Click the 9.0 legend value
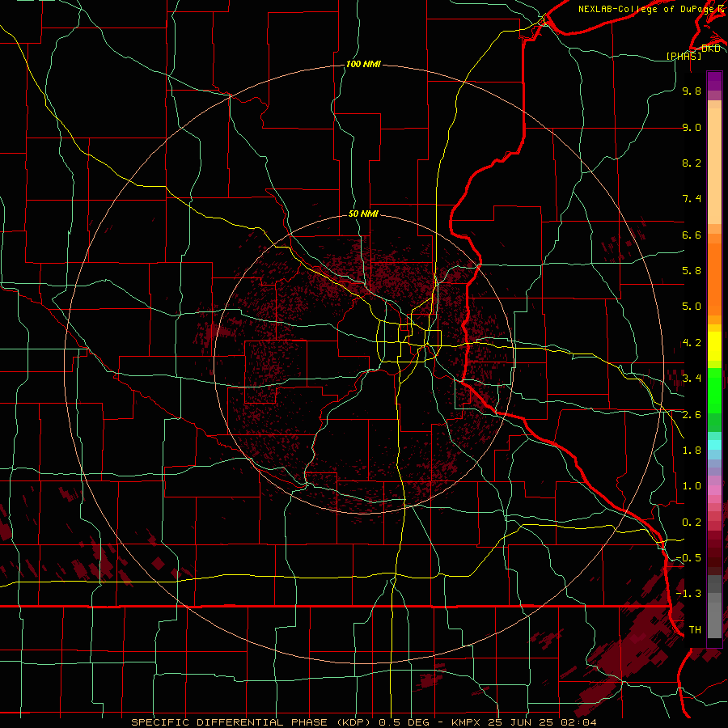728x728 pixels. click(692, 128)
